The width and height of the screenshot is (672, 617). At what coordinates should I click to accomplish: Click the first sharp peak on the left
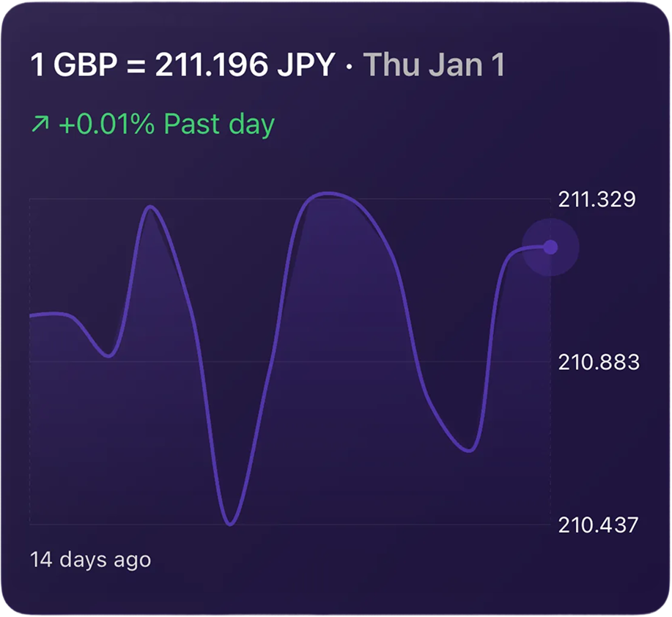coord(151,207)
